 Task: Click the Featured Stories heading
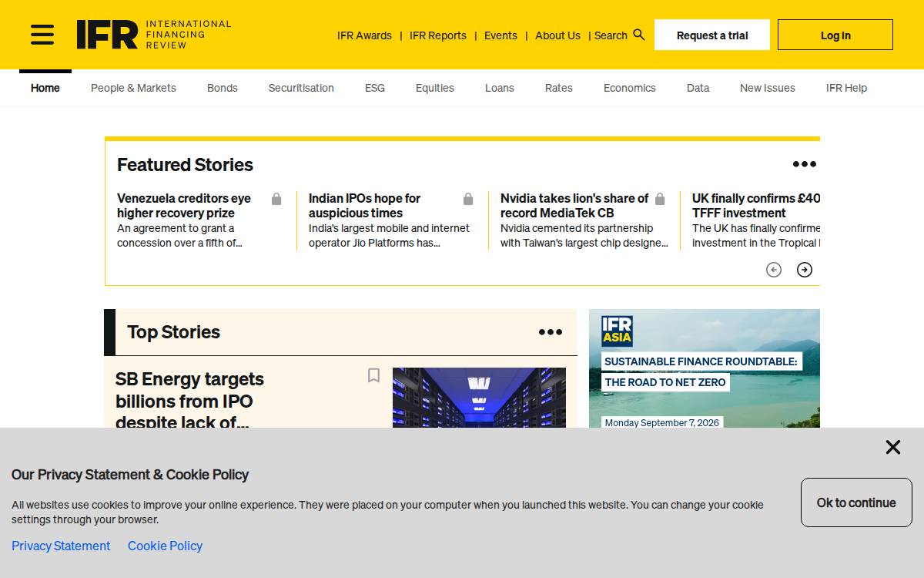click(185, 165)
